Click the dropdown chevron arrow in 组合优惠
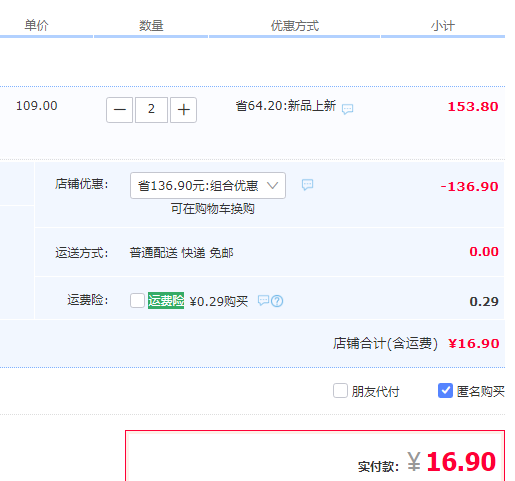 [272, 185]
